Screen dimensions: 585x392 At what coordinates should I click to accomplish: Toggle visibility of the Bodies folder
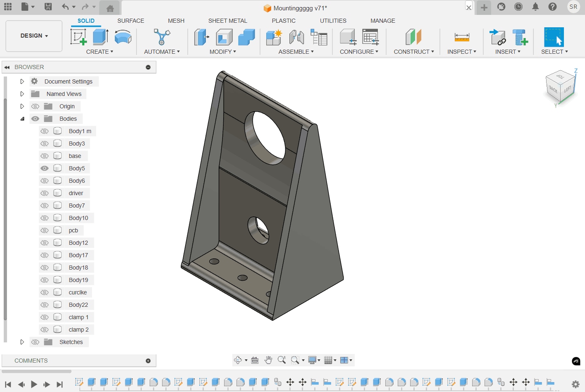tap(35, 119)
